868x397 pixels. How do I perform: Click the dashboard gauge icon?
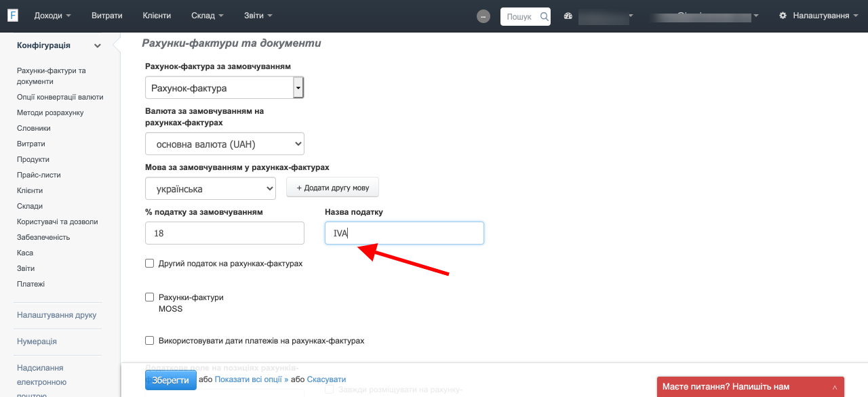(x=568, y=16)
